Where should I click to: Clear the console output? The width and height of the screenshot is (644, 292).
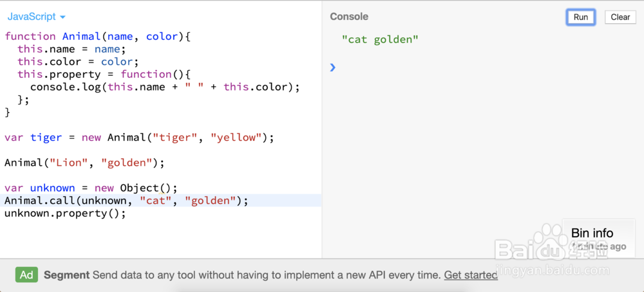pos(620,17)
